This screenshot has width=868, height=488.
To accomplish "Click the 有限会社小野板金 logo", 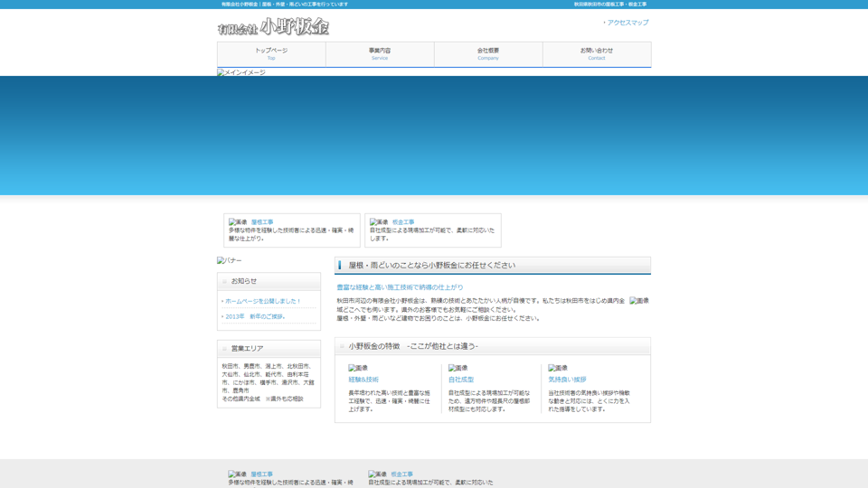I will 273,27.
